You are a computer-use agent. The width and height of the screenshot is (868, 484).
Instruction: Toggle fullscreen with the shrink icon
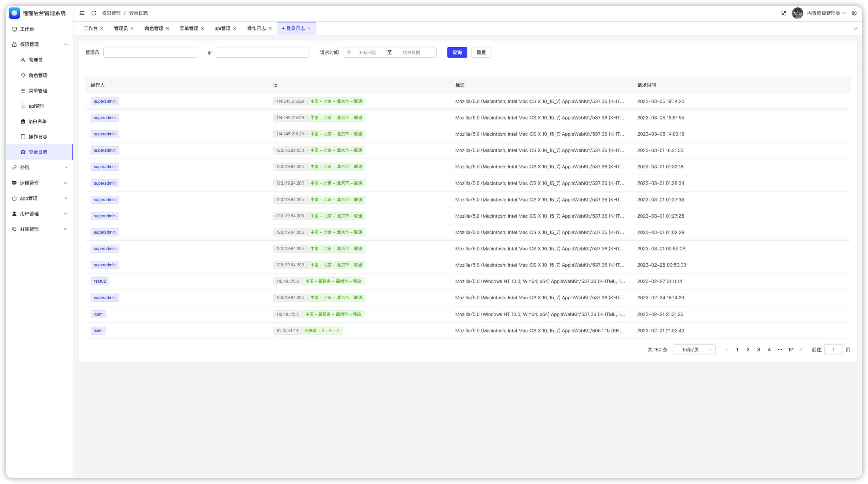pyautogui.click(x=784, y=13)
